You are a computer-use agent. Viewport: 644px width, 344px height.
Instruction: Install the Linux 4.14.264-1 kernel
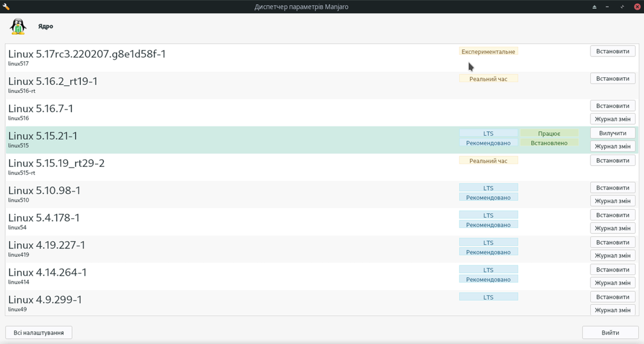[x=612, y=270]
